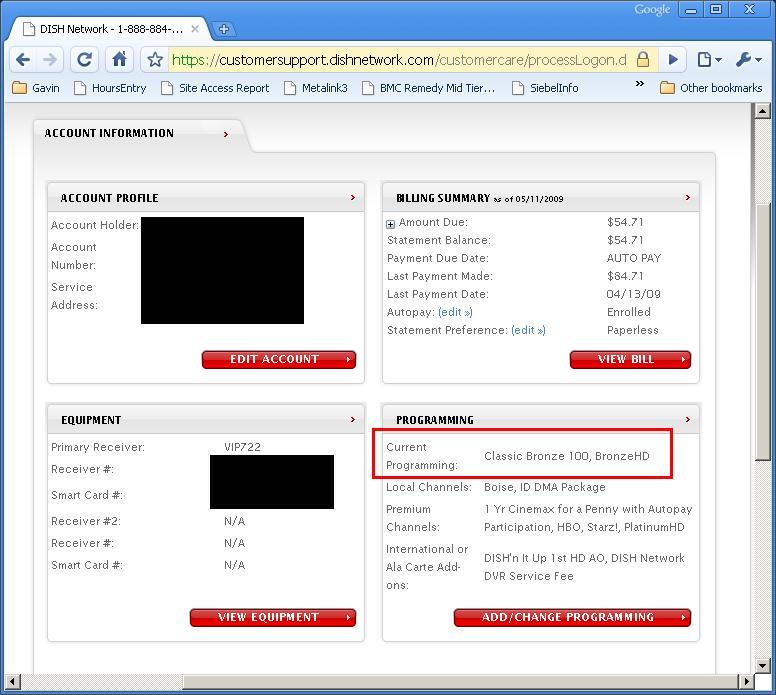Click the SSL padlock icon in the address bar
The image size is (776, 695).
[x=642, y=60]
